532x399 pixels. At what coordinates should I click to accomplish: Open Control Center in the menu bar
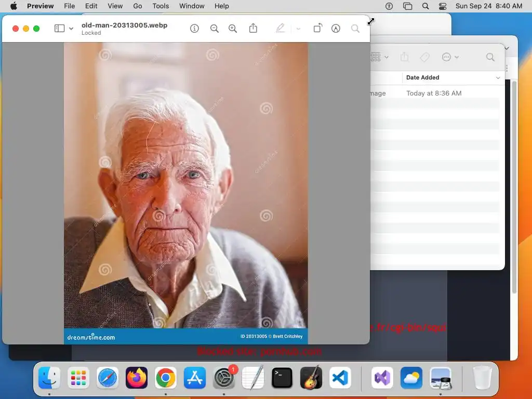[443, 6]
